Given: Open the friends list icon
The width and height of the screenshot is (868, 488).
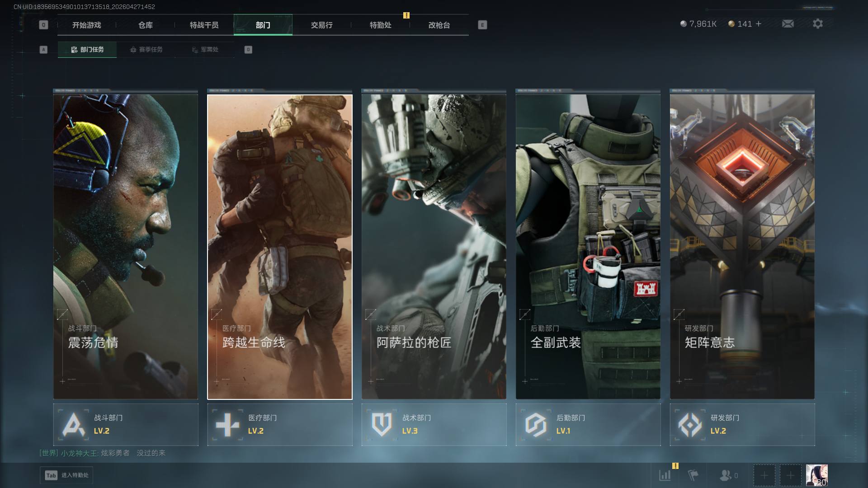Looking at the screenshot, I should tap(725, 475).
